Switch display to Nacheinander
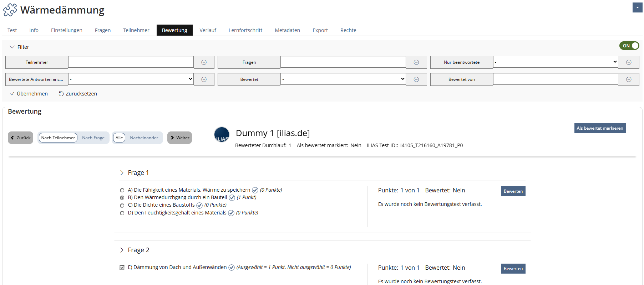This screenshot has height=285, width=644. [x=144, y=138]
